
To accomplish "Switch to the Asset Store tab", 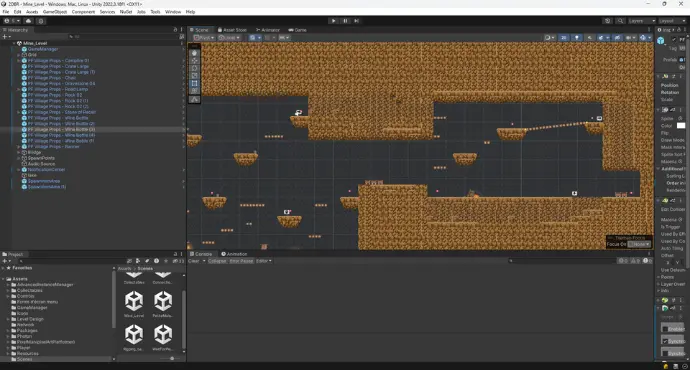I will (x=232, y=30).
